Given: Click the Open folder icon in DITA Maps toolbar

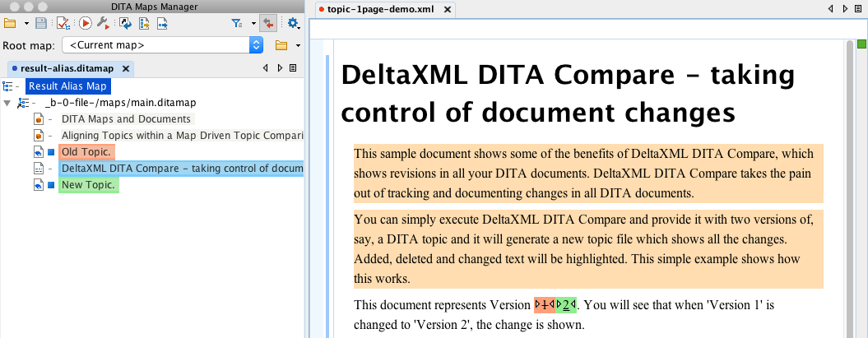Looking at the screenshot, I should 10,24.
